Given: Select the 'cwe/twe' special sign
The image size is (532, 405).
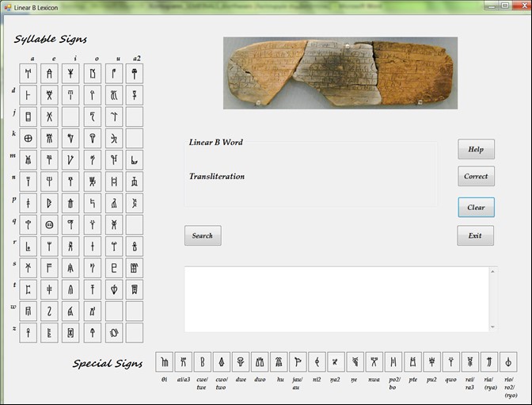Looking at the screenshot, I should (x=203, y=362).
